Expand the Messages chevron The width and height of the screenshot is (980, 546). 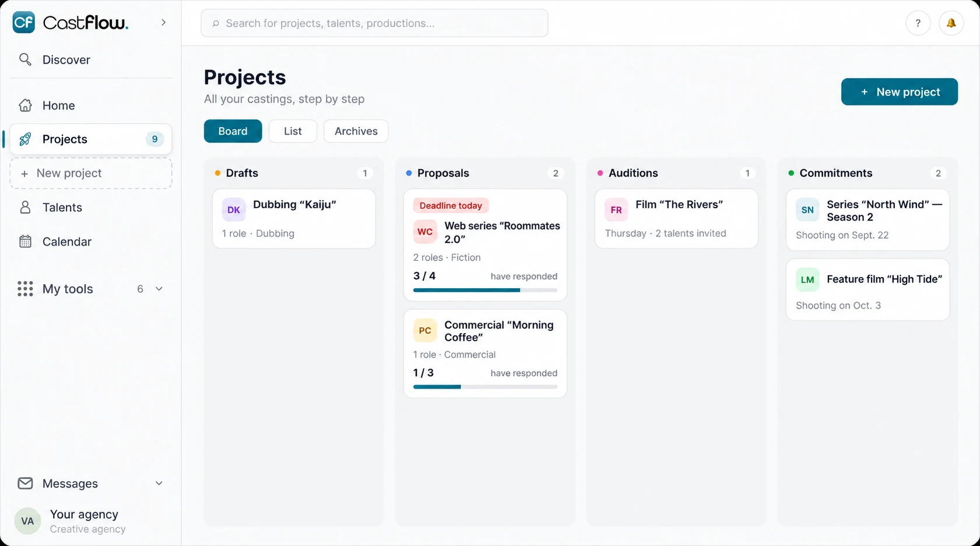point(159,484)
